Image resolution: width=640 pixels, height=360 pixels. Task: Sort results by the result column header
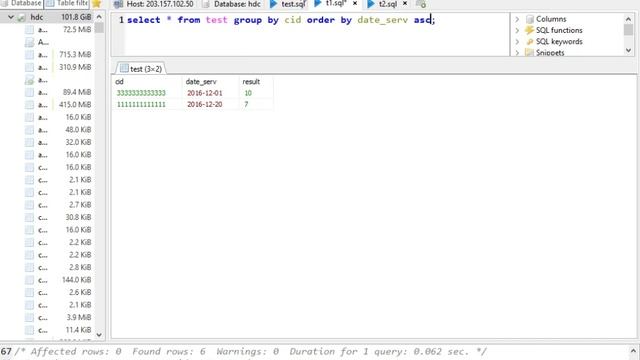(x=256, y=82)
